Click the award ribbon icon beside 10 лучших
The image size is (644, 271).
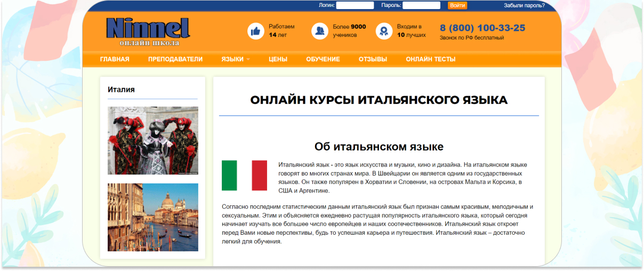(x=384, y=31)
